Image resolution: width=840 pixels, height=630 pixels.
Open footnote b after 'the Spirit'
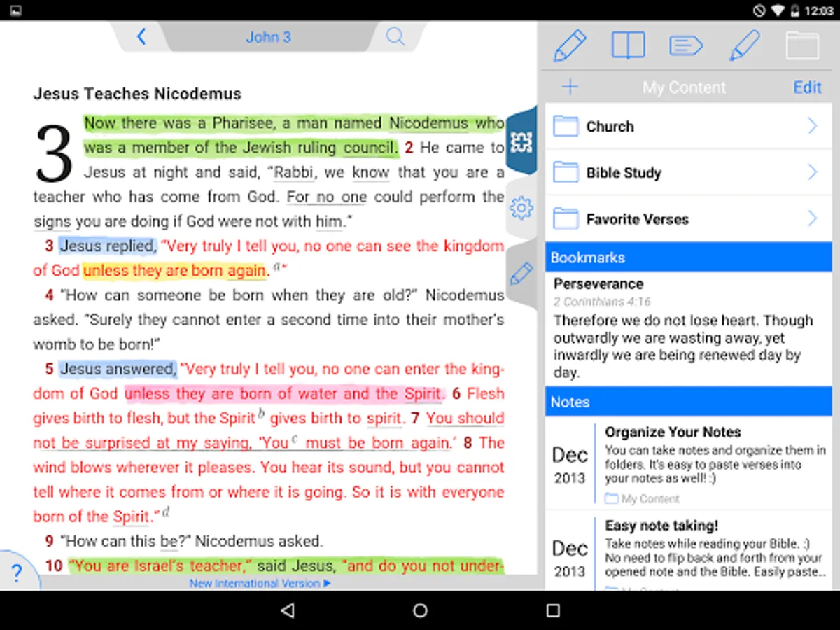click(261, 414)
